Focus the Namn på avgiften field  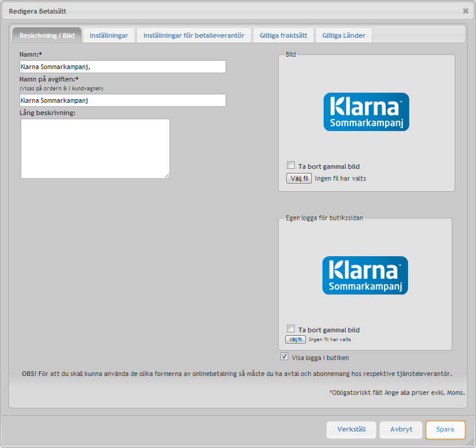(x=123, y=100)
